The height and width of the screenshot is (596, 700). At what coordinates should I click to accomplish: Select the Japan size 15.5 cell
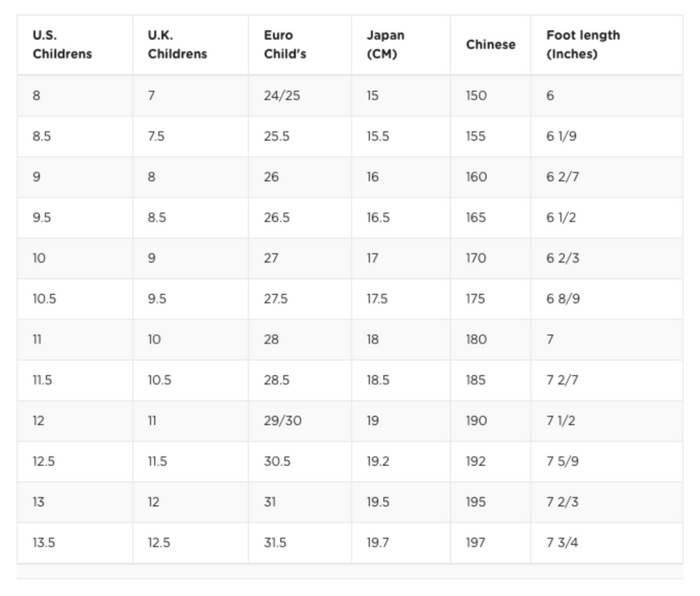pyautogui.click(x=401, y=136)
